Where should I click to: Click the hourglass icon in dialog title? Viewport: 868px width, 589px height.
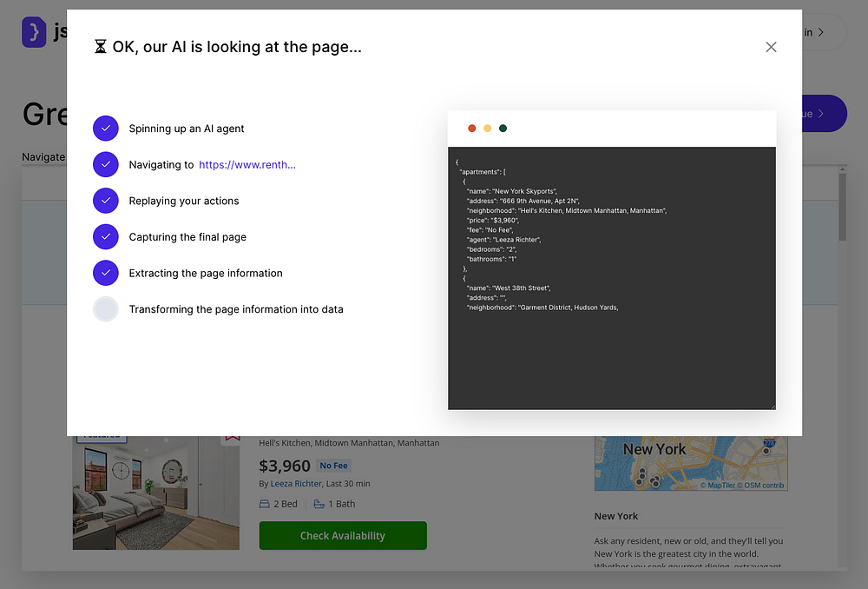(101, 47)
